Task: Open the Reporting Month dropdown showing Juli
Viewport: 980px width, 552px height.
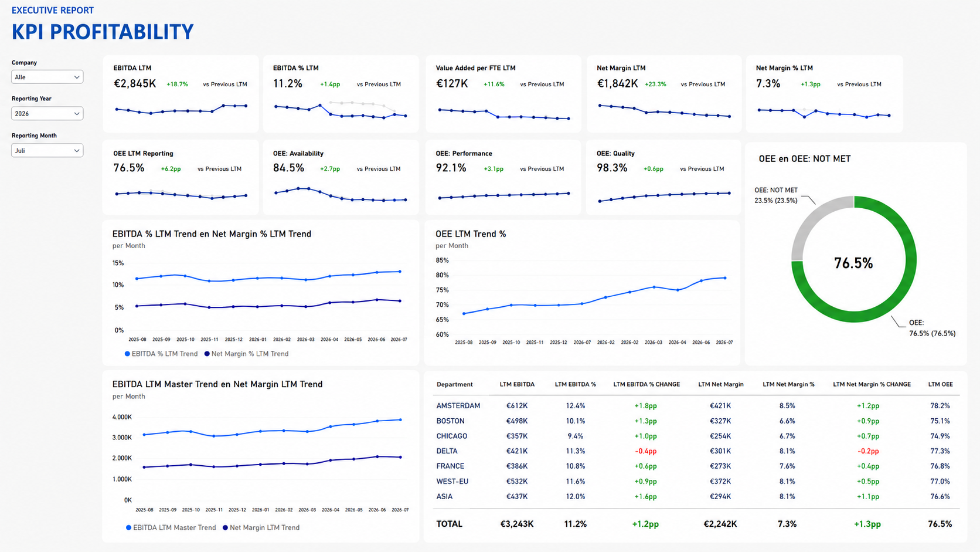Action: click(x=47, y=150)
